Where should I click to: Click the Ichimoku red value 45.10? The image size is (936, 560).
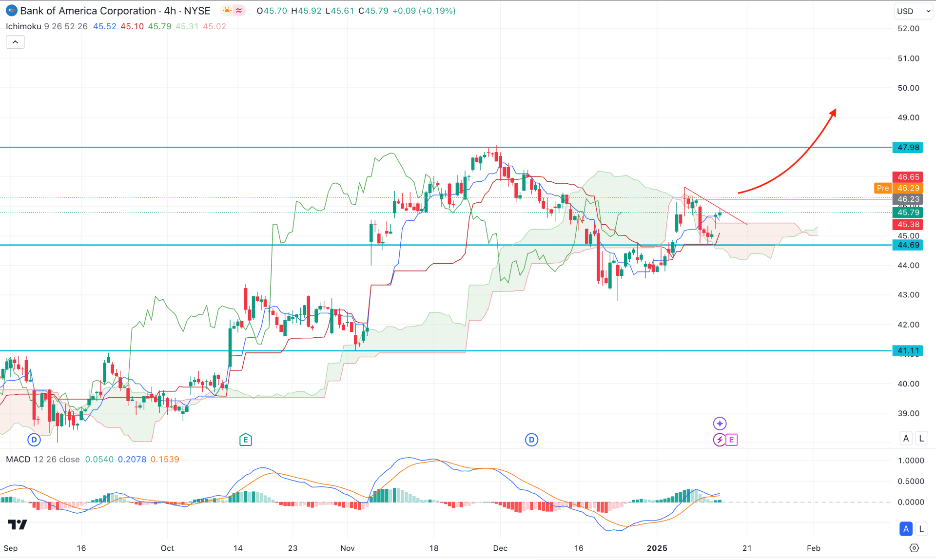(x=132, y=26)
